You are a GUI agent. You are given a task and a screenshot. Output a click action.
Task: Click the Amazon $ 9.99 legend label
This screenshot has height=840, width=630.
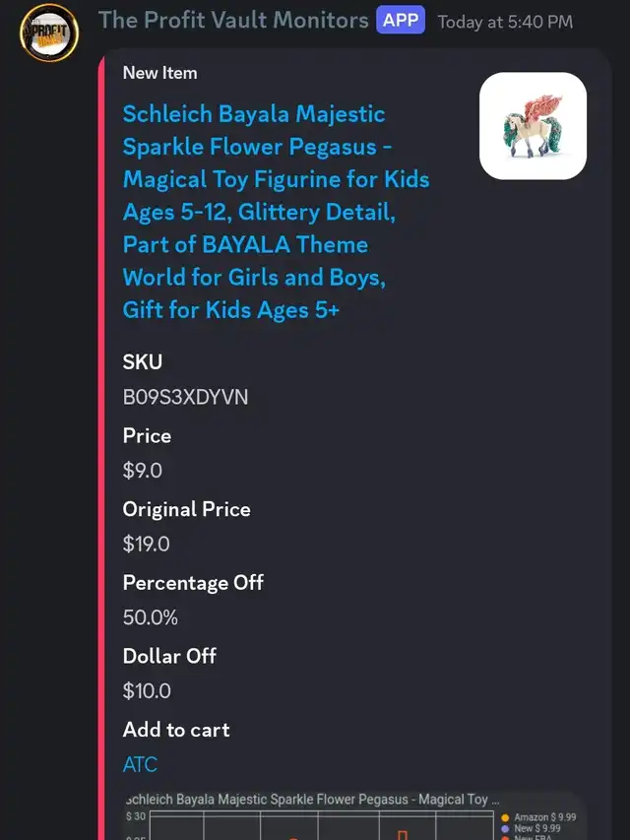545,817
